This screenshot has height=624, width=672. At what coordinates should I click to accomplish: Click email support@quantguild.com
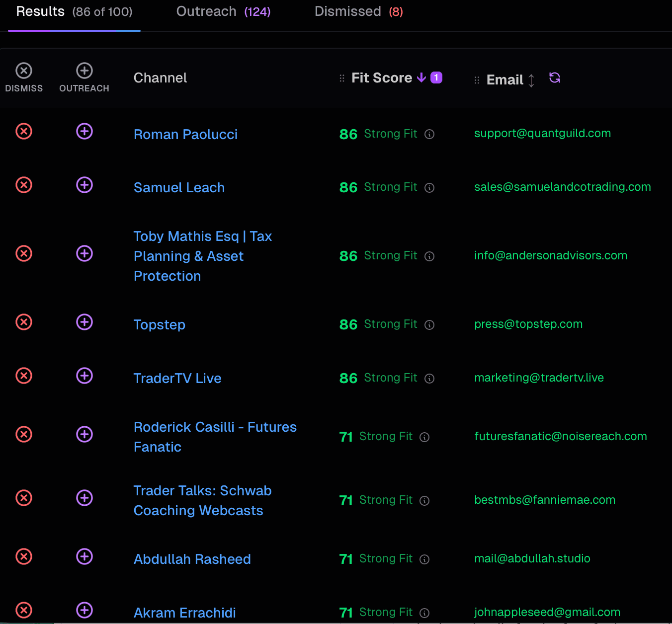[543, 134]
